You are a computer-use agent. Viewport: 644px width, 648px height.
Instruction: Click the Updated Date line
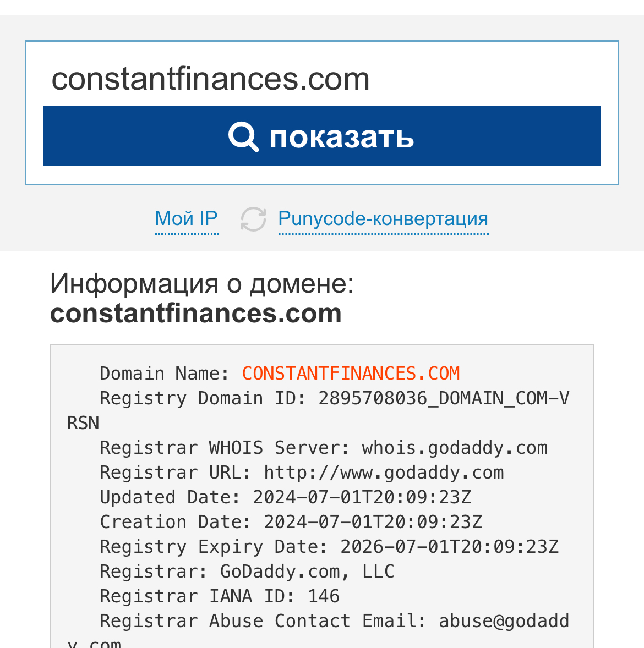pyautogui.click(x=285, y=497)
